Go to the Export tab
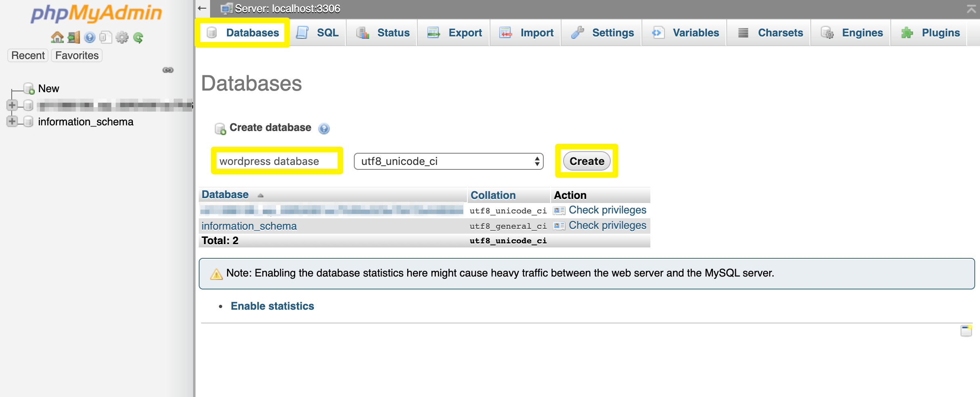The width and height of the screenshot is (980, 397). pyautogui.click(x=454, y=33)
